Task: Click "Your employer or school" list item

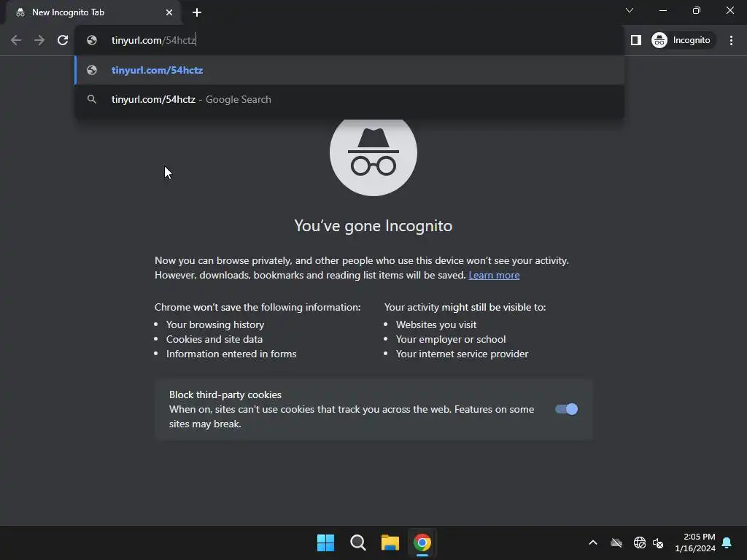Action: 451,340
